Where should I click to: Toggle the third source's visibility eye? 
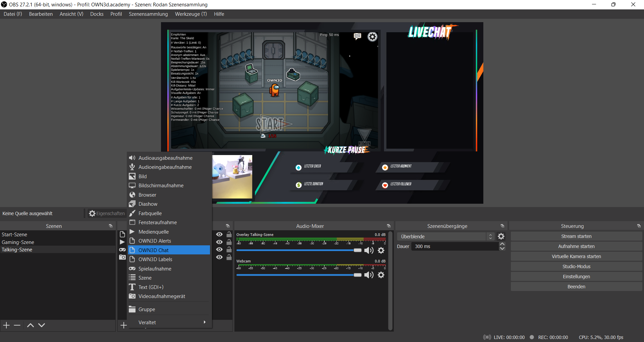(219, 250)
